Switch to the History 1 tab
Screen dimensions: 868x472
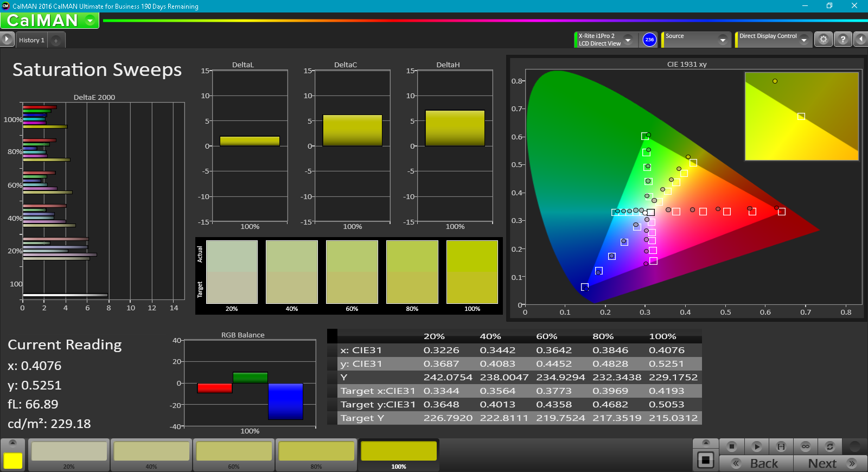click(31, 40)
